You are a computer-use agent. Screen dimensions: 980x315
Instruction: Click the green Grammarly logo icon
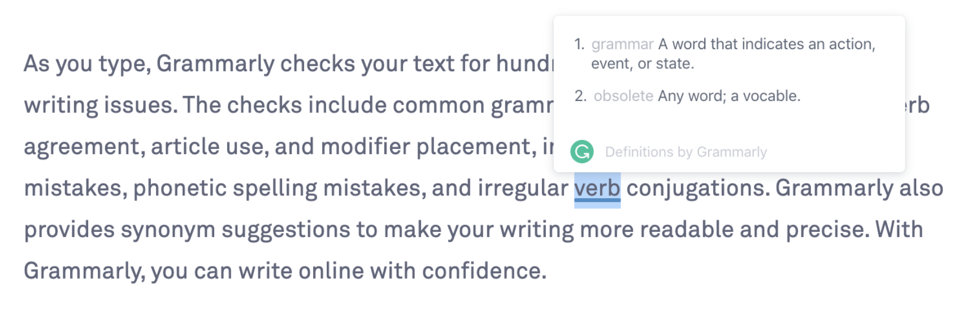click(582, 152)
